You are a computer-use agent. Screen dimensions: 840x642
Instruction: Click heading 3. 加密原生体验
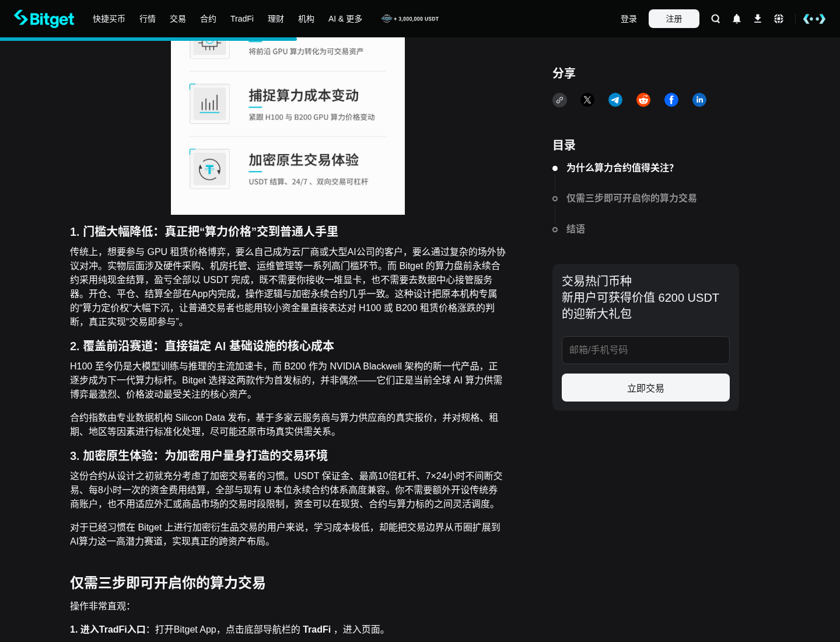(199, 456)
